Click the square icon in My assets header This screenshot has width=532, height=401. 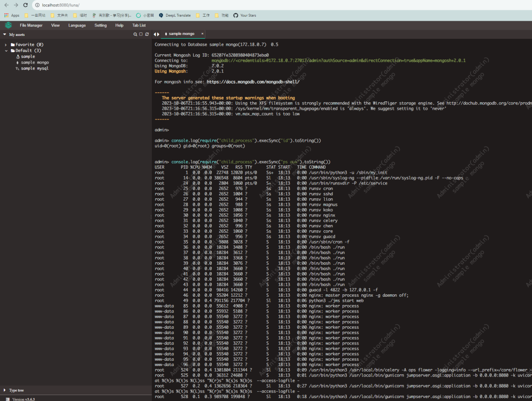pos(141,34)
